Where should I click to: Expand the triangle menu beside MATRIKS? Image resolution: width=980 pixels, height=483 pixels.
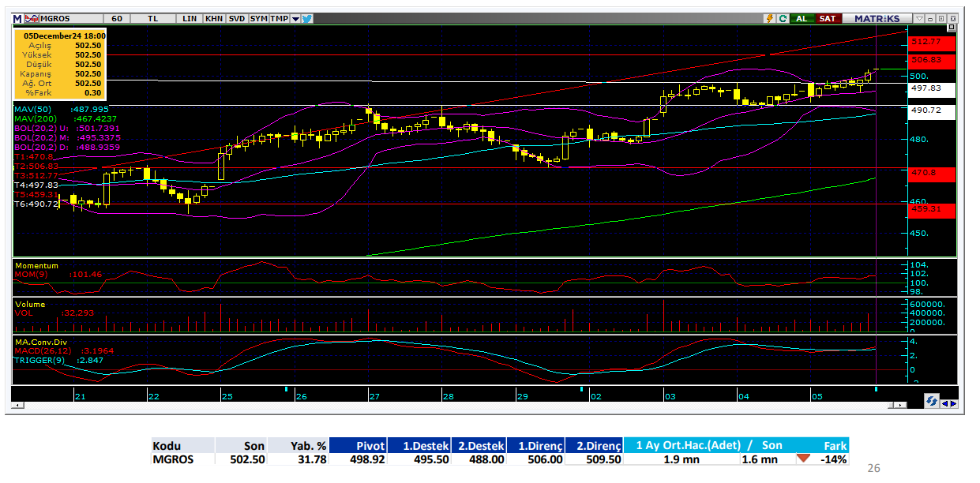[918, 18]
